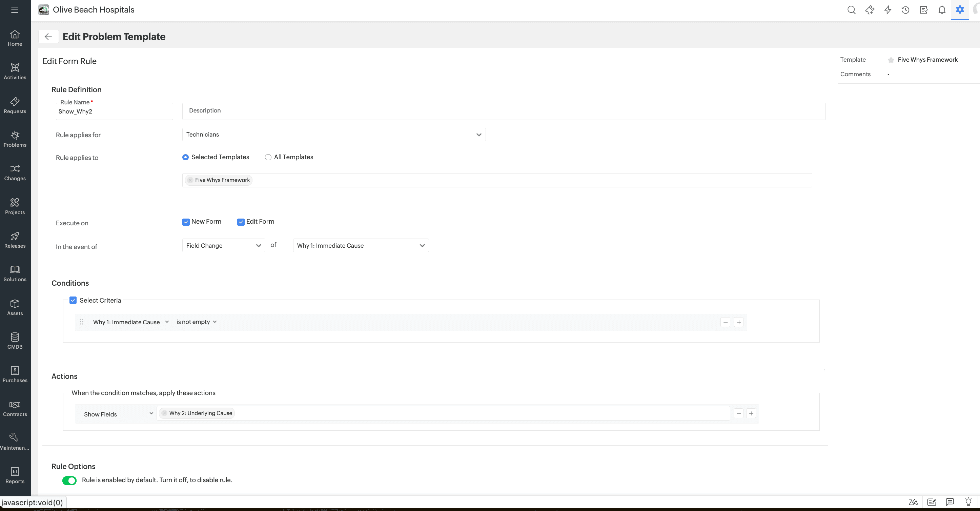
Task: Click the notifications bell icon
Action: click(x=942, y=10)
